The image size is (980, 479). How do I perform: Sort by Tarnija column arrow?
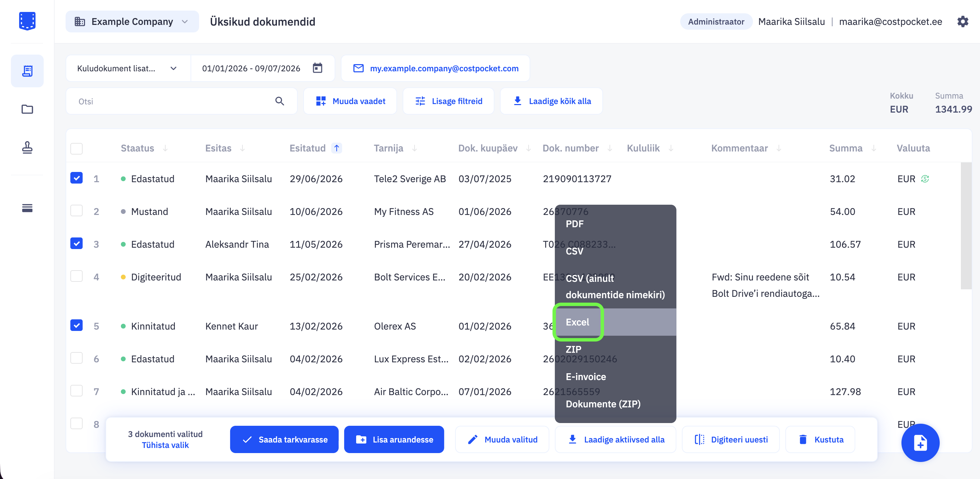pos(414,148)
